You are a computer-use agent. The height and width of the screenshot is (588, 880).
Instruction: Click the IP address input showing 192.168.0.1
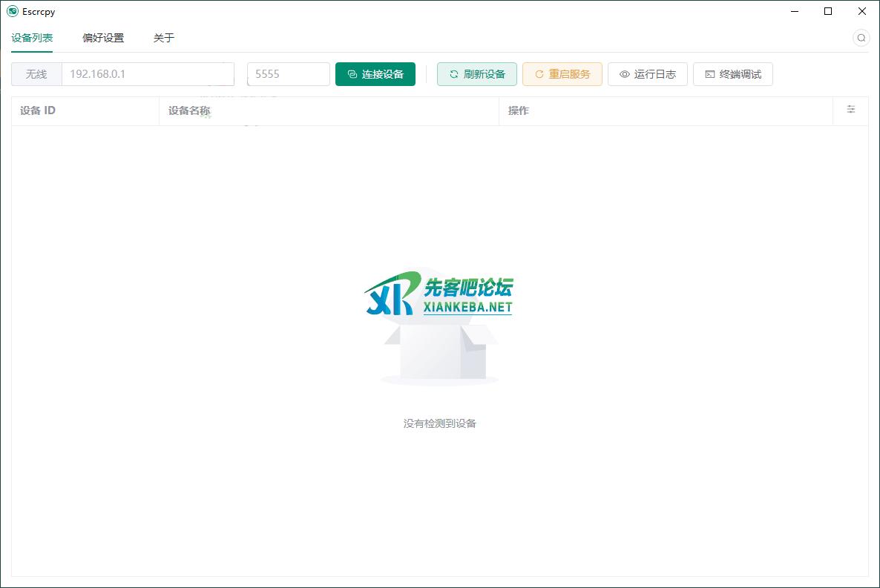click(x=148, y=73)
